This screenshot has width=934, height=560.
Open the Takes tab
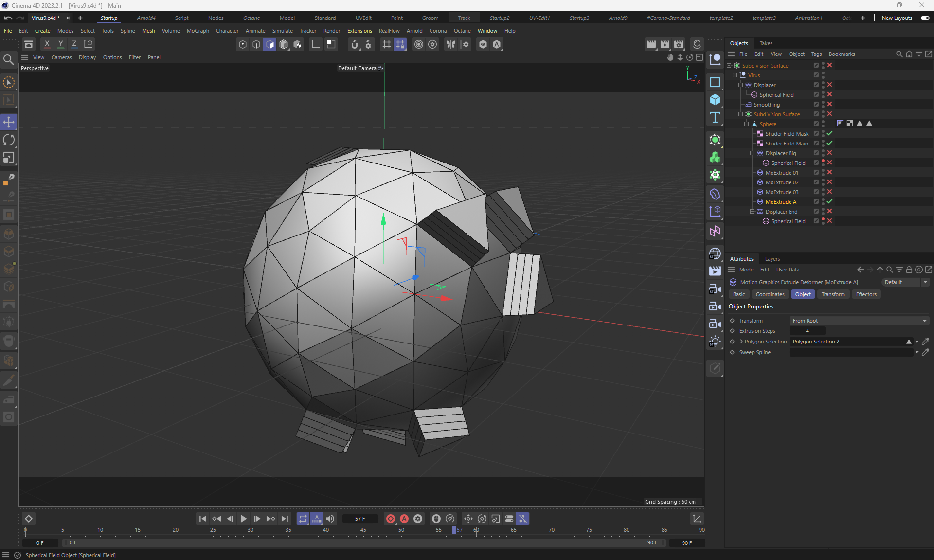[x=766, y=43]
